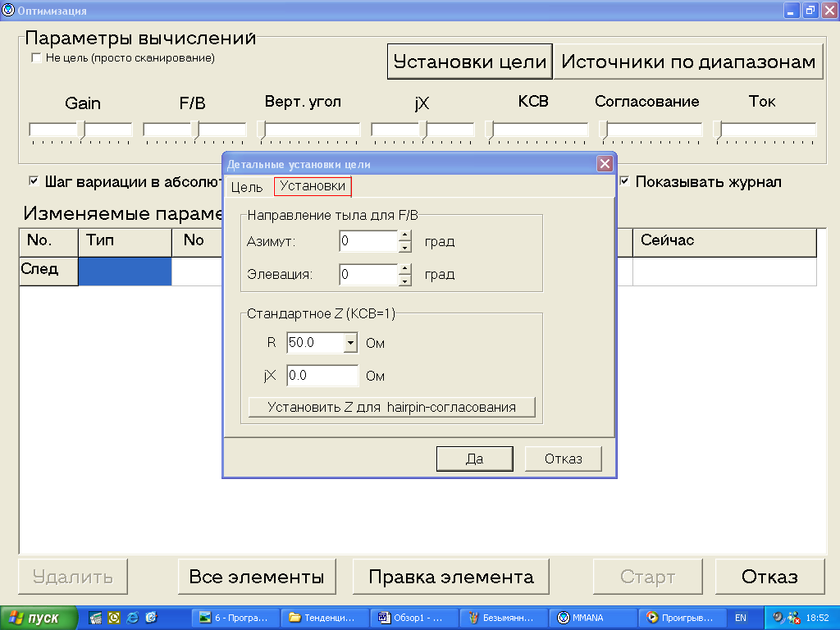Click the 'Все элементы' button
Image resolution: width=840 pixels, height=630 pixels.
257,577
